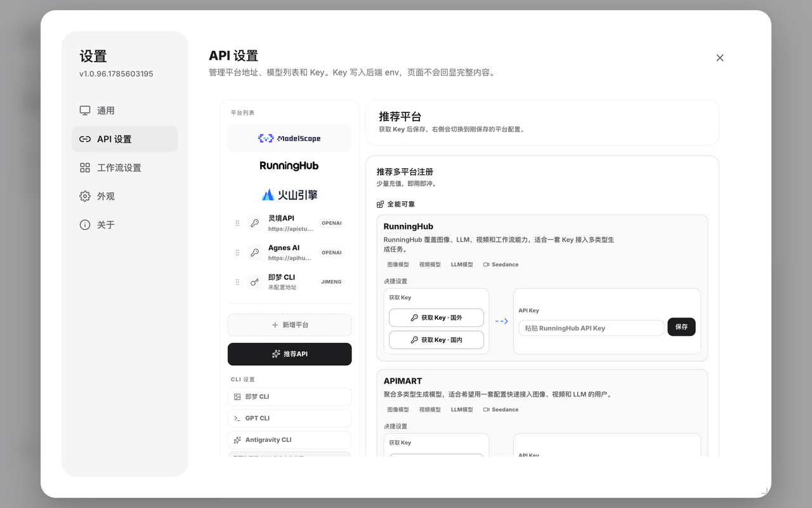Click the black 推荐API button
Viewport: 812px width, 508px height.
click(x=289, y=354)
